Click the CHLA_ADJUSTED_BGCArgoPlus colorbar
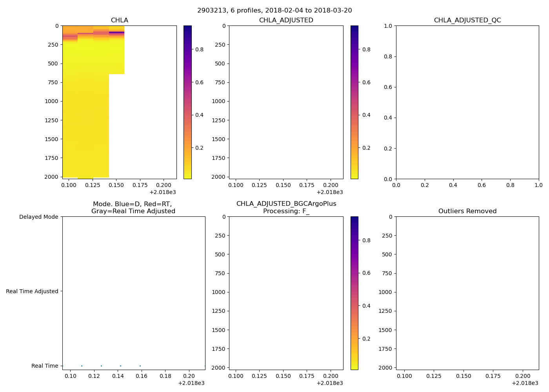 pyautogui.click(x=354, y=293)
